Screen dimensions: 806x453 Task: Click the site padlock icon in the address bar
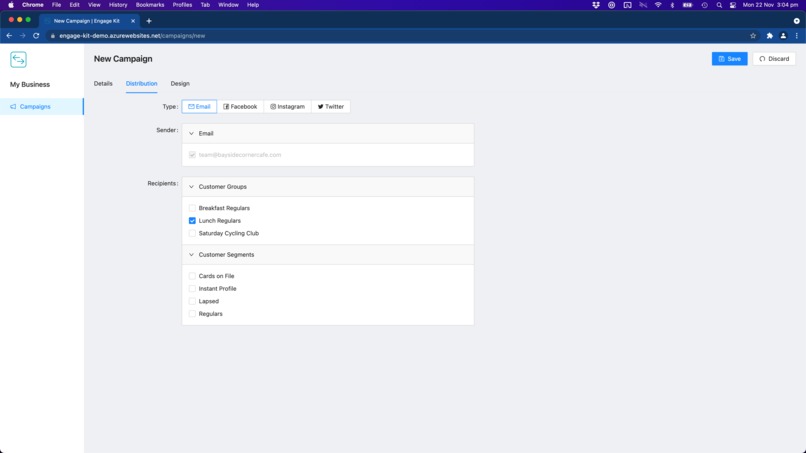[52, 35]
